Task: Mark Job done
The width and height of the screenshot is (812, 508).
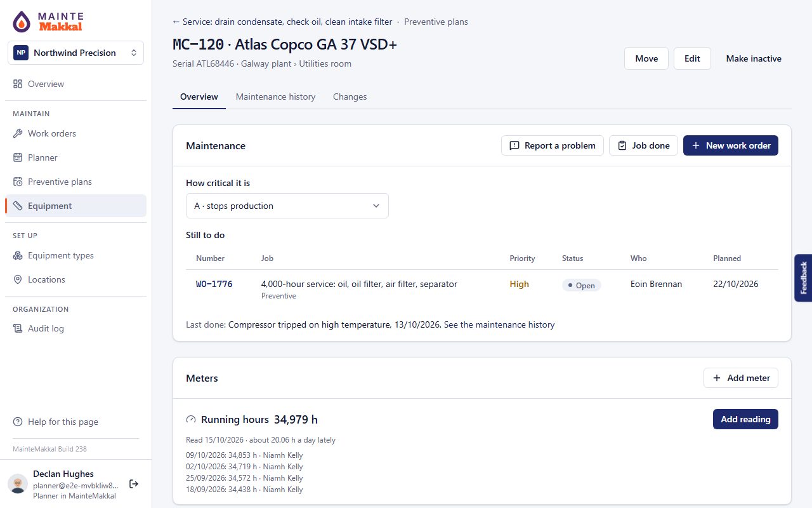Action: (643, 145)
